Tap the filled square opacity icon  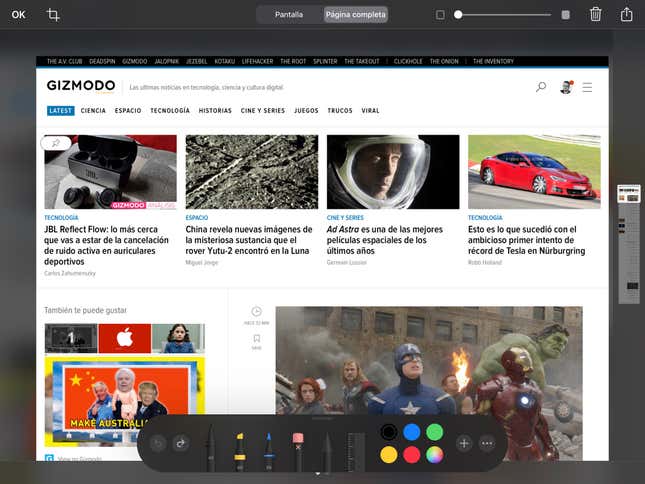click(x=566, y=15)
